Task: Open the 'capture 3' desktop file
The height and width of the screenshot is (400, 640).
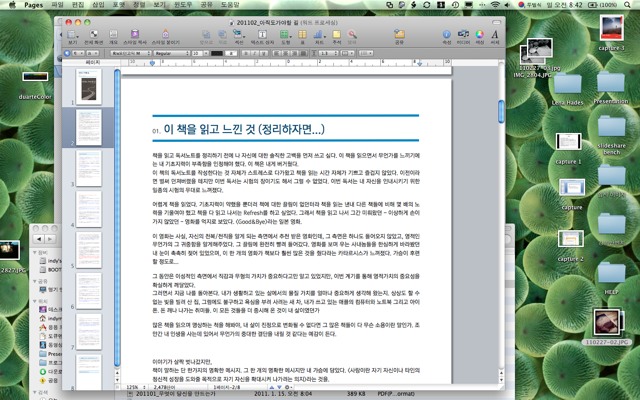Action: point(610,55)
